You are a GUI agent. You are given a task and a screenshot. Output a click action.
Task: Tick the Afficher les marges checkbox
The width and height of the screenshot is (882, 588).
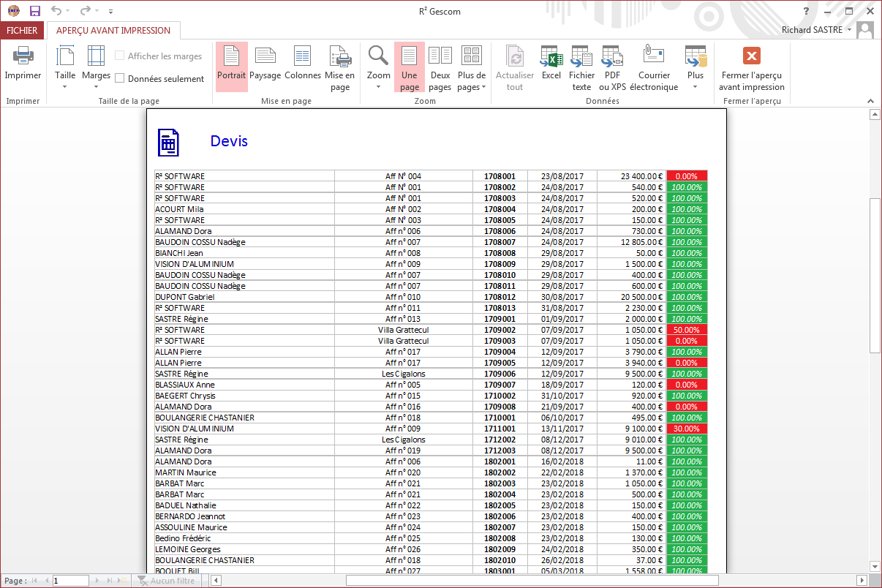120,56
